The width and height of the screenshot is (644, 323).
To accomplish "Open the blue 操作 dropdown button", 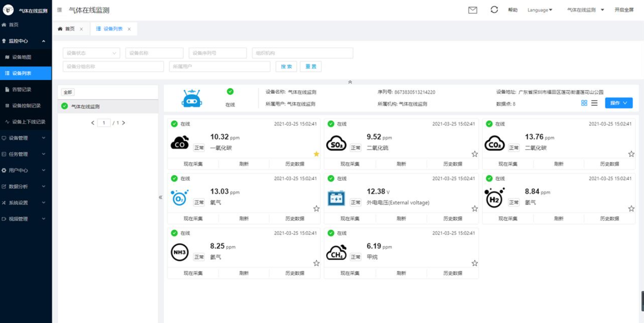I will pos(619,103).
